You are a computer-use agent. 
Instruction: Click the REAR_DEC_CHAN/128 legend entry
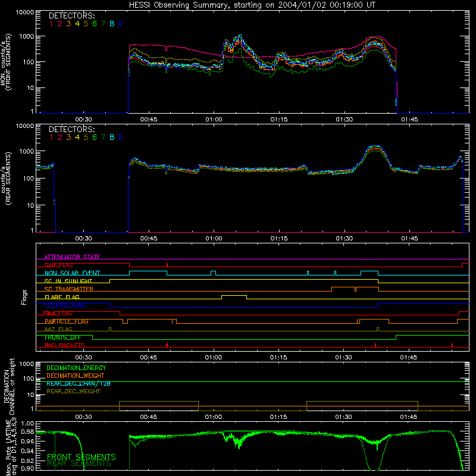tap(79, 383)
